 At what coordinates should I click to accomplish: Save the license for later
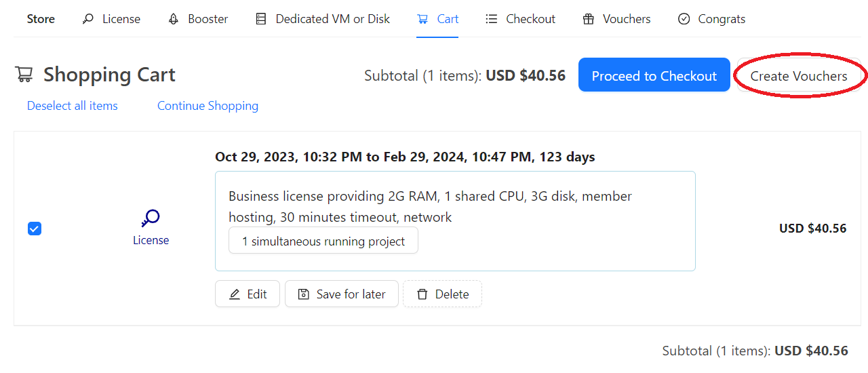pos(342,294)
